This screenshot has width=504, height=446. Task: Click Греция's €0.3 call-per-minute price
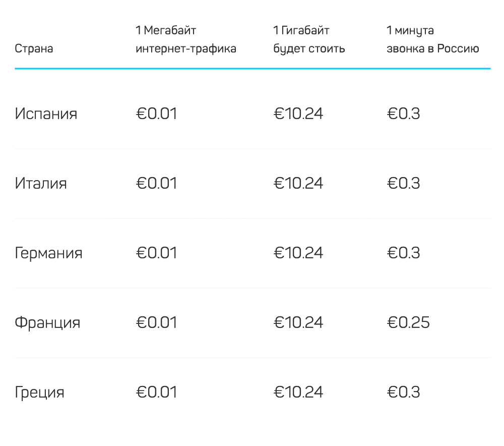[x=403, y=392]
